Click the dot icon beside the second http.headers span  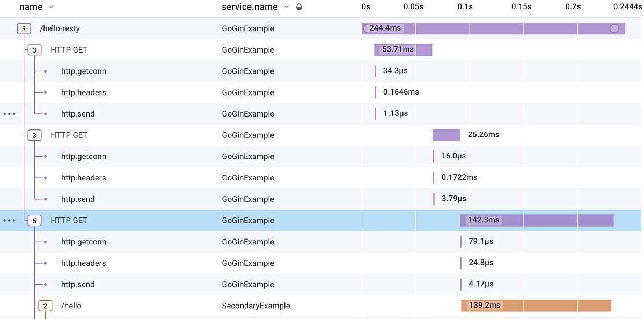click(x=46, y=178)
